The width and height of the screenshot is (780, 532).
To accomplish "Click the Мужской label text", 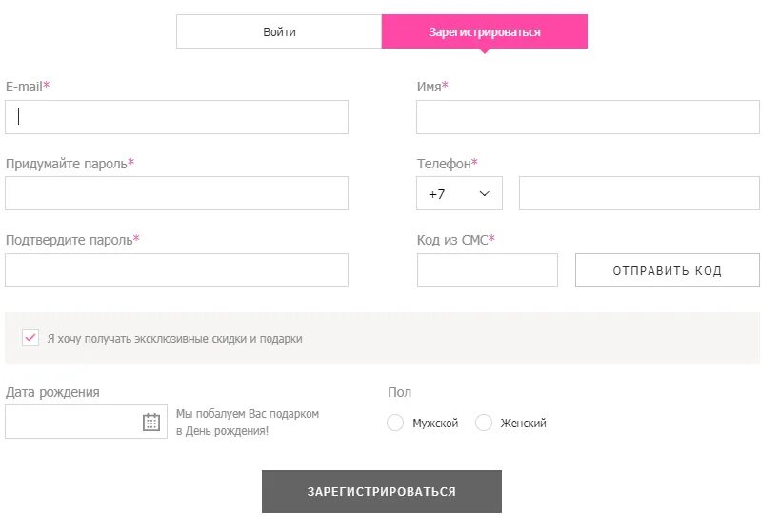I will tap(435, 424).
